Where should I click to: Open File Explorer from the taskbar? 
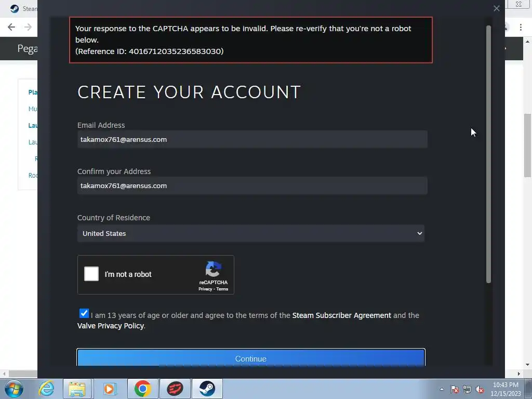pyautogui.click(x=77, y=389)
